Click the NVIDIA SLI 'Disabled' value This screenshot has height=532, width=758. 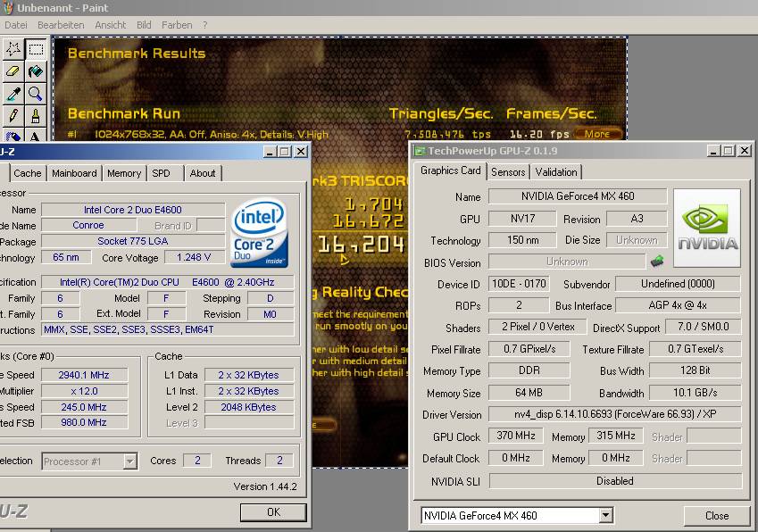[615, 481]
